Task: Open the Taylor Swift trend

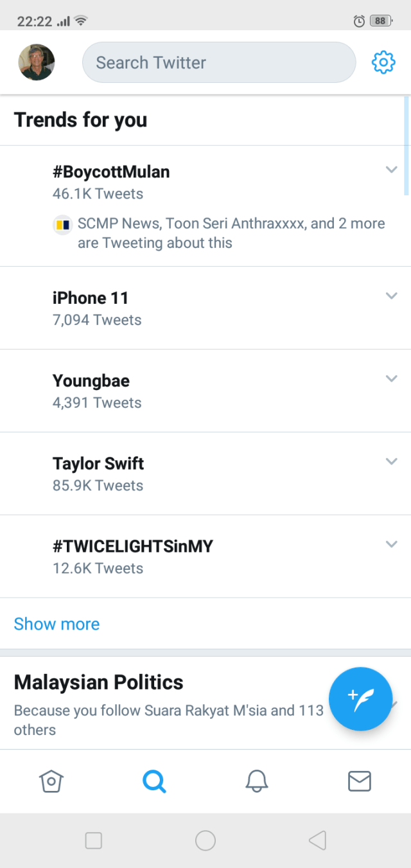Action: (x=98, y=464)
